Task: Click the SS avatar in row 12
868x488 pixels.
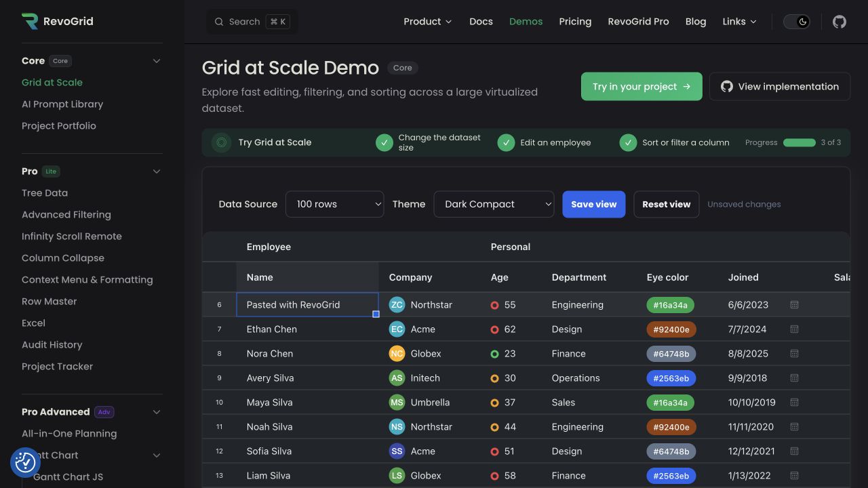Action: pyautogui.click(x=397, y=451)
